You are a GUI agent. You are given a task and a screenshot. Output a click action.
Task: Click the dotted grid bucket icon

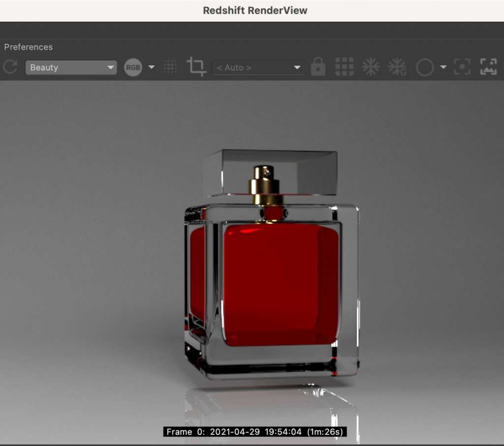(x=170, y=67)
